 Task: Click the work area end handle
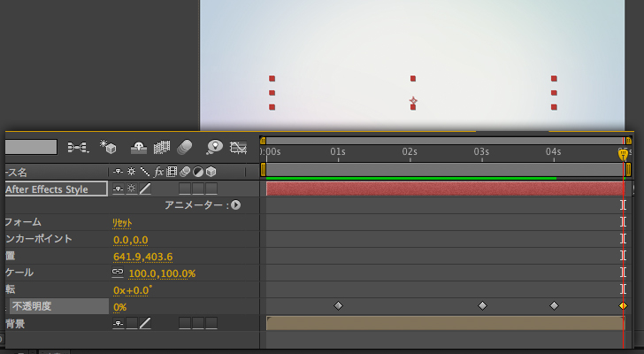click(628, 170)
